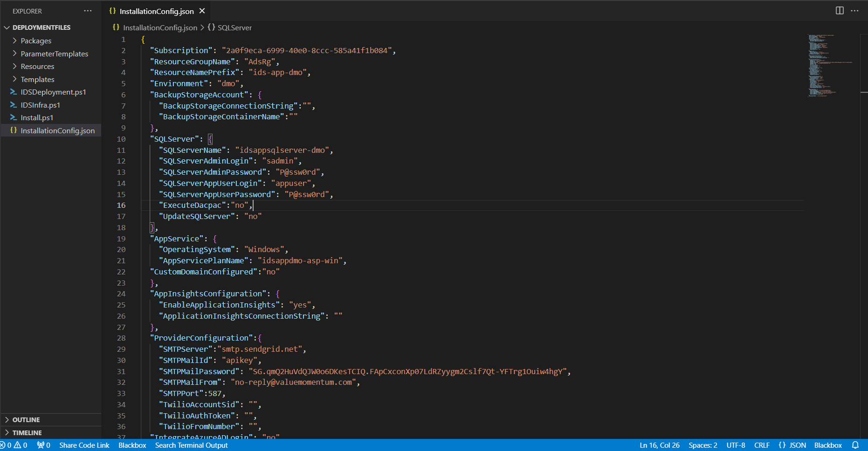Change end of line sequence CRLF
Screen dimensions: 868x451
coord(762,445)
